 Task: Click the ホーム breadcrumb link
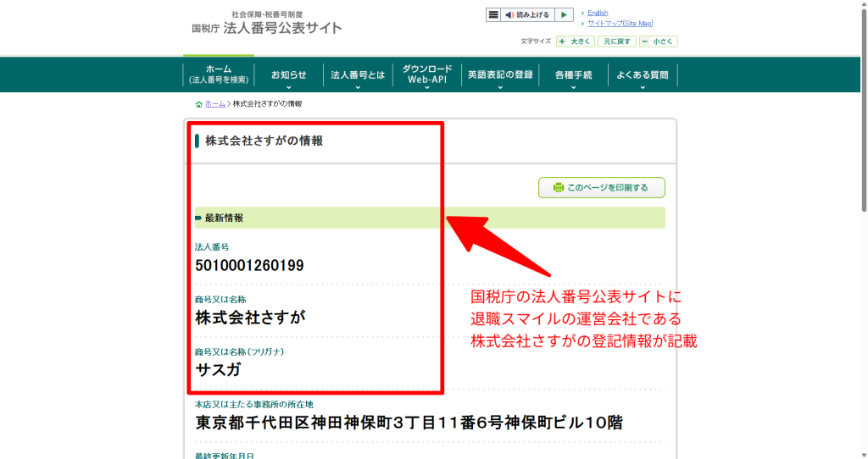click(214, 104)
